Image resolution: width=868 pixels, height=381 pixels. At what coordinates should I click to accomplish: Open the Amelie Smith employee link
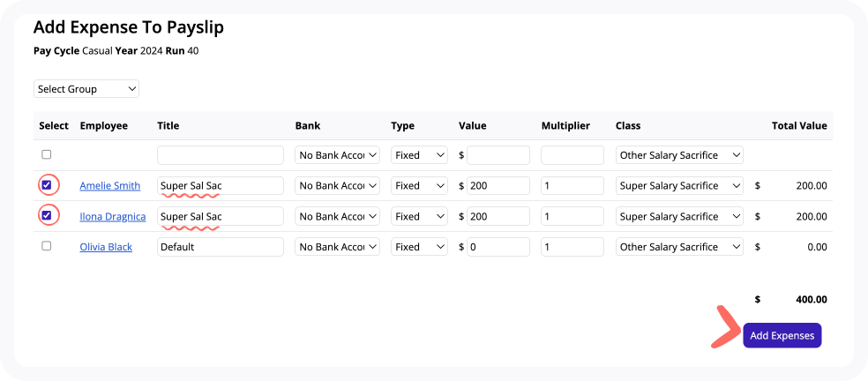[109, 185]
